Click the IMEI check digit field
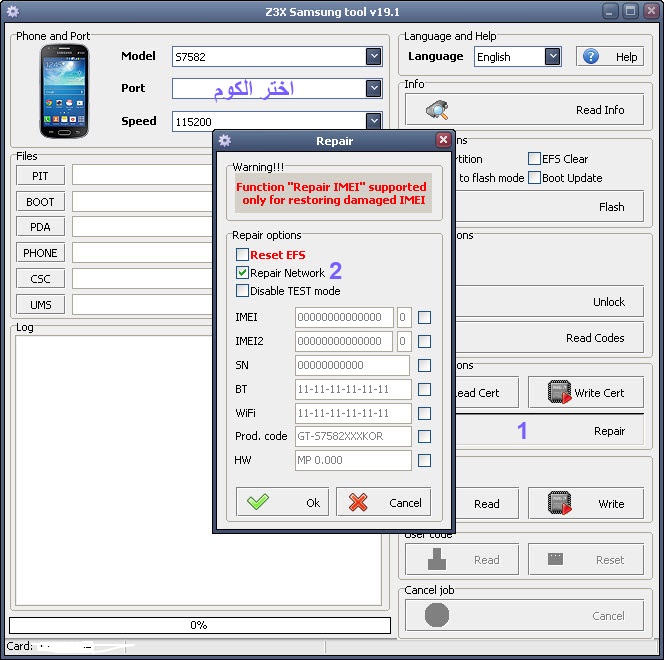Screen dimensions: 664x660 click(x=404, y=317)
